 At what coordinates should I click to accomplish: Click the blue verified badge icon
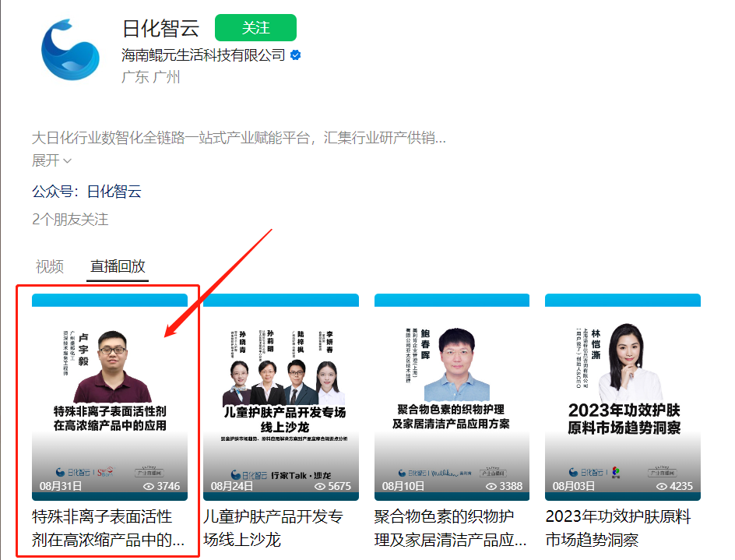(295, 55)
